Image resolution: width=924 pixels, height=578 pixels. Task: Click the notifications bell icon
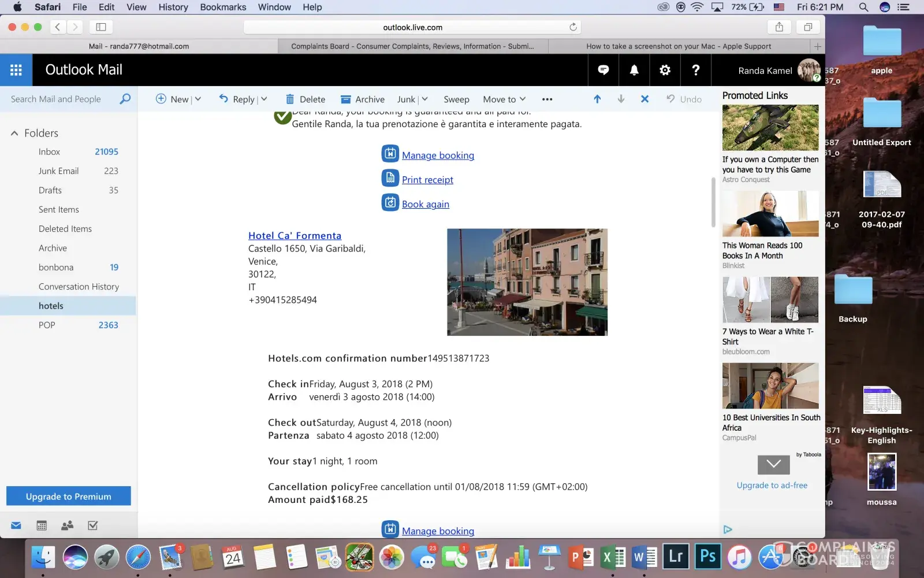tap(634, 70)
